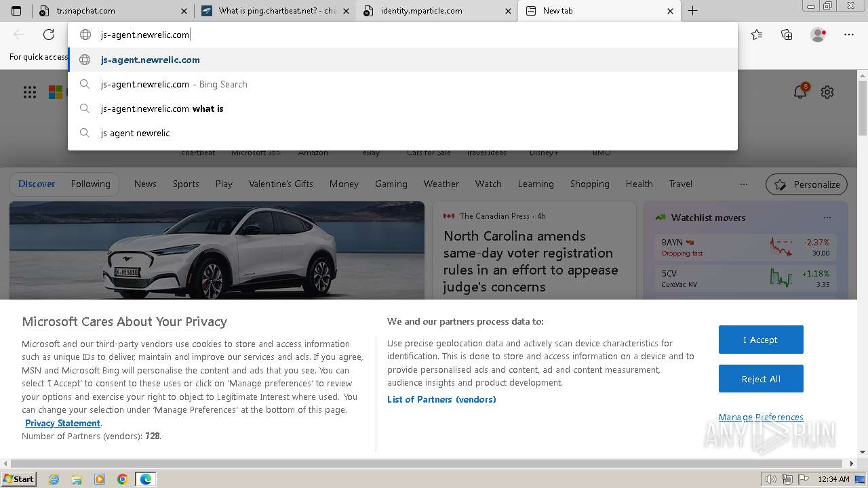
Task: Choose the Bing Search suggestion for js-agent.newrelic.com
Action: point(403,84)
